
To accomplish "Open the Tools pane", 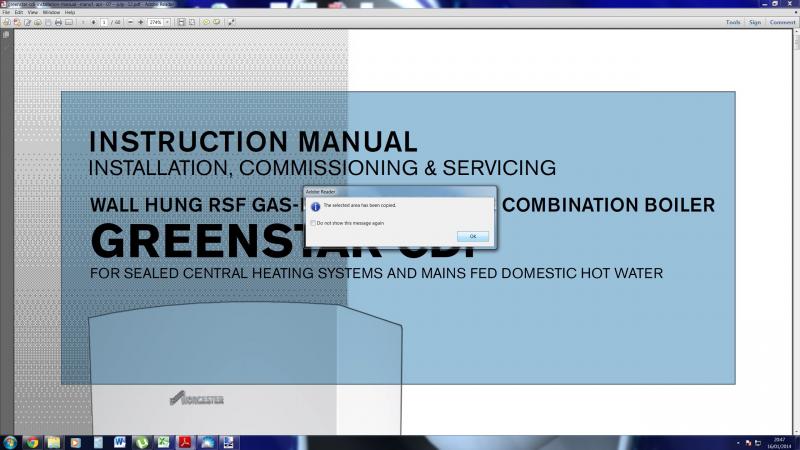I will (733, 21).
